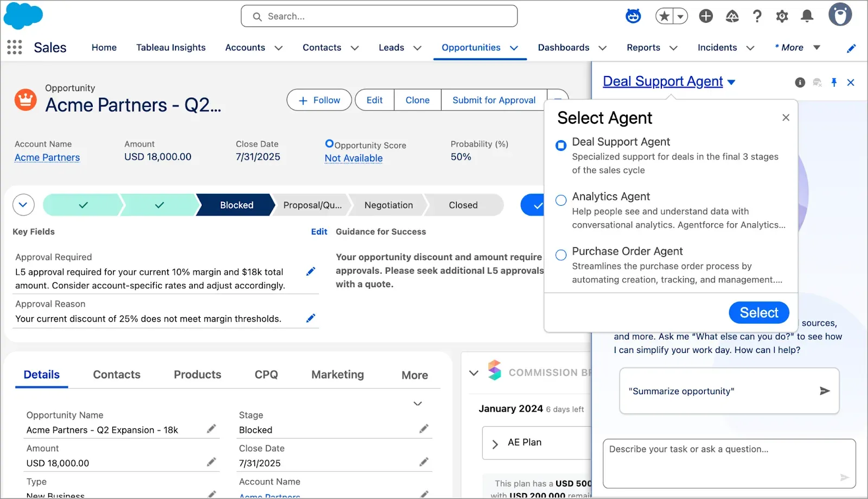Open the Tableau Insights menu item
This screenshot has height=499, width=868.
point(171,48)
